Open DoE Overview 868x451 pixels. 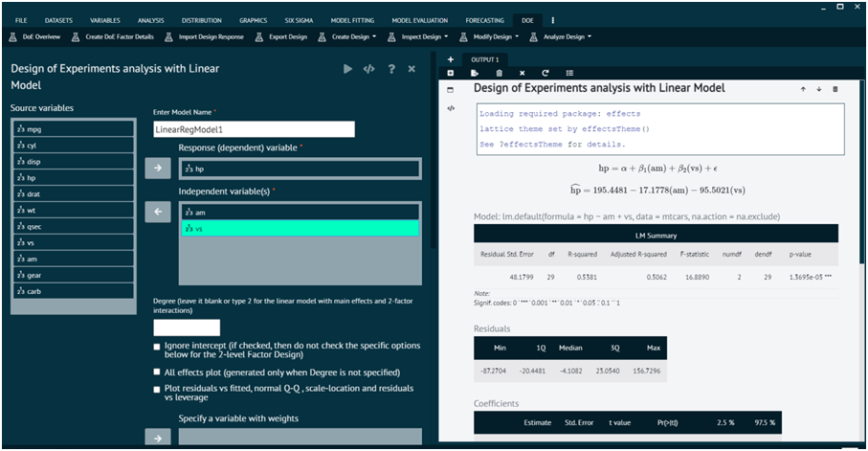[x=34, y=36]
